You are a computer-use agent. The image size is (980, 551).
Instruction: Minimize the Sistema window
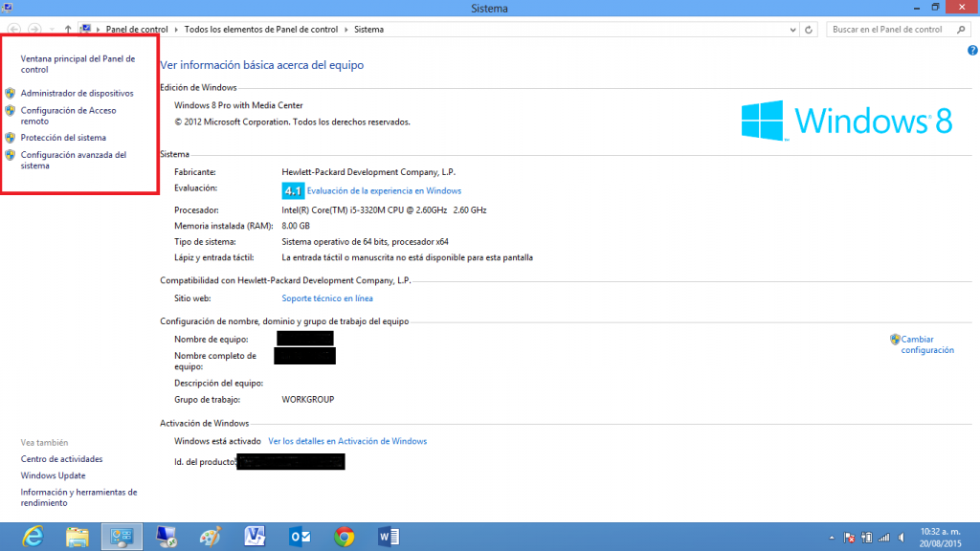(x=917, y=8)
